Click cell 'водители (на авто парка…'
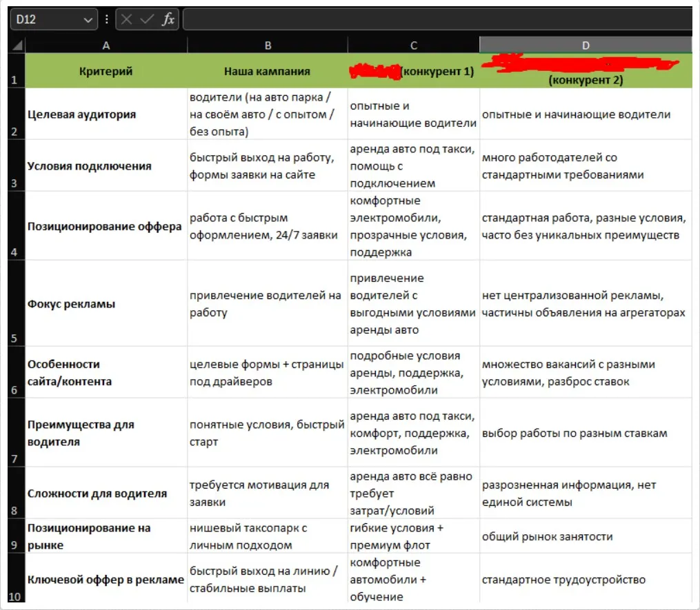The width and height of the screenshot is (700, 610). (x=268, y=114)
